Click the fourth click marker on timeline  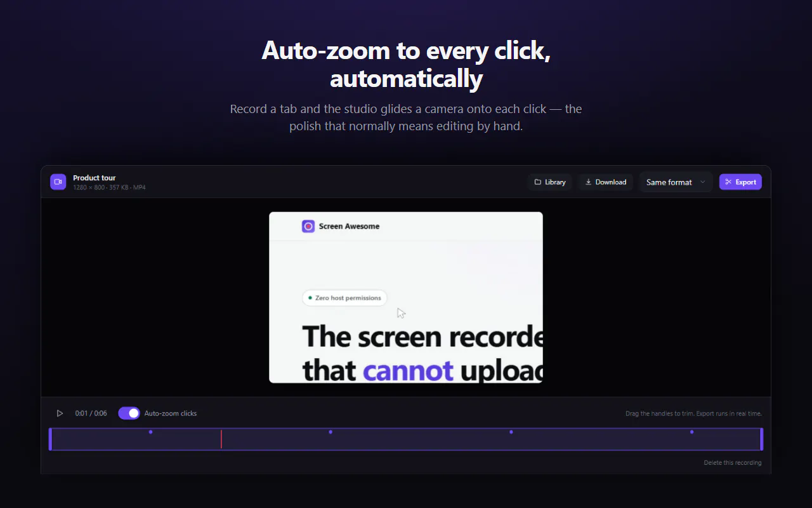tap(691, 432)
